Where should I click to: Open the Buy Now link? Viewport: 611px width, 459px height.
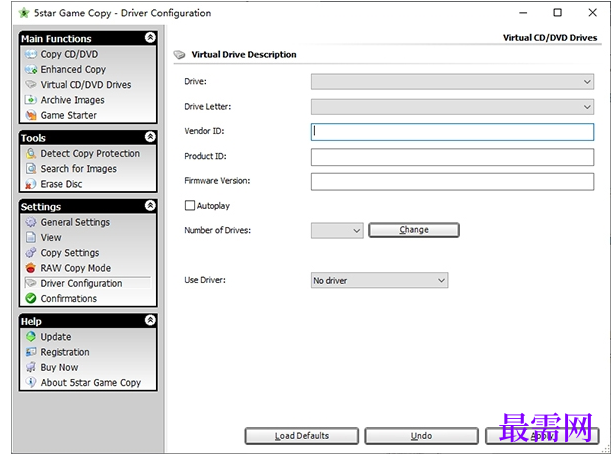pos(59,367)
